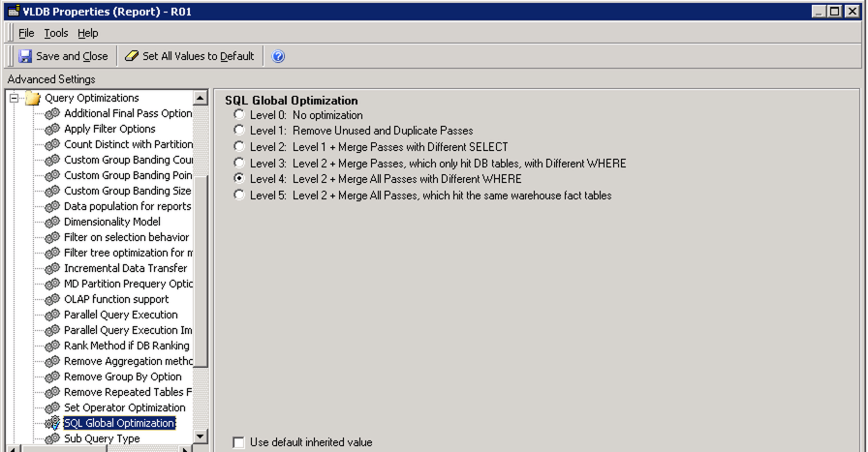Select Level 4 Merge All Passes with Different WHERE
Screen dimensions: 868x452
[x=238, y=178]
